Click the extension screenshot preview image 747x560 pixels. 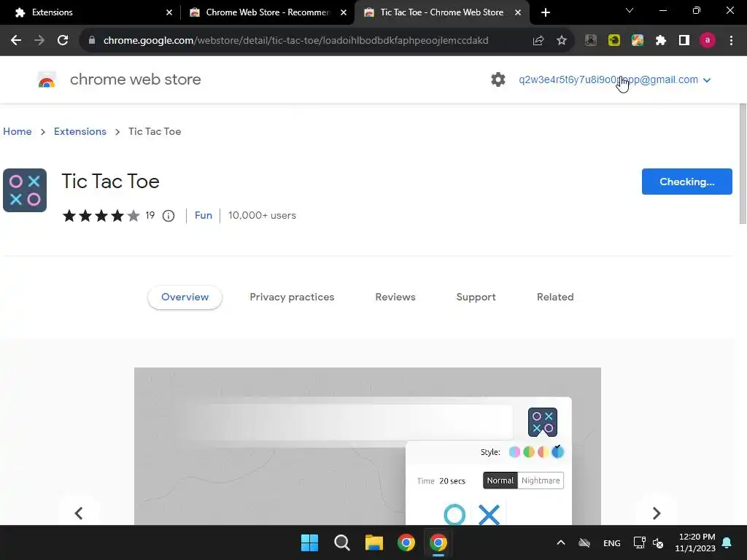pyautogui.click(x=368, y=446)
